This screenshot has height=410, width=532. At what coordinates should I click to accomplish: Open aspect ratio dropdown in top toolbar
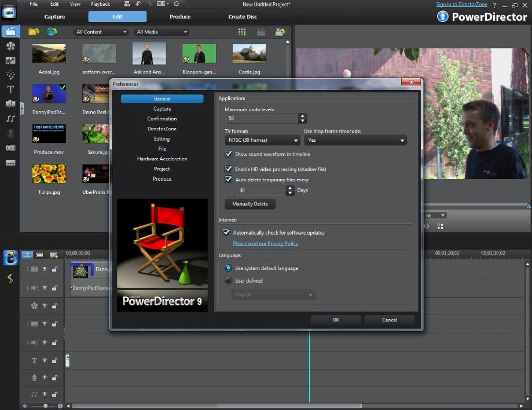tap(163, 3)
